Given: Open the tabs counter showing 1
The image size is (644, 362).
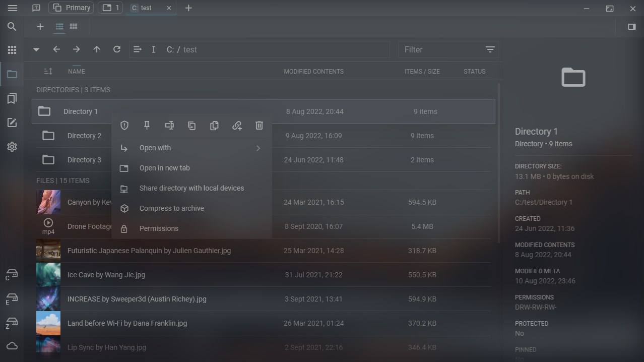Looking at the screenshot, I should click(110, 8).
